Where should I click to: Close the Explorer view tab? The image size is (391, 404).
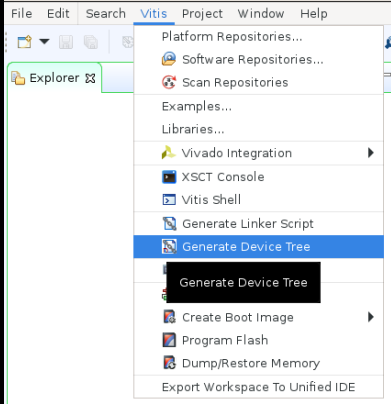pyautogui.click(x=90, y=78)
